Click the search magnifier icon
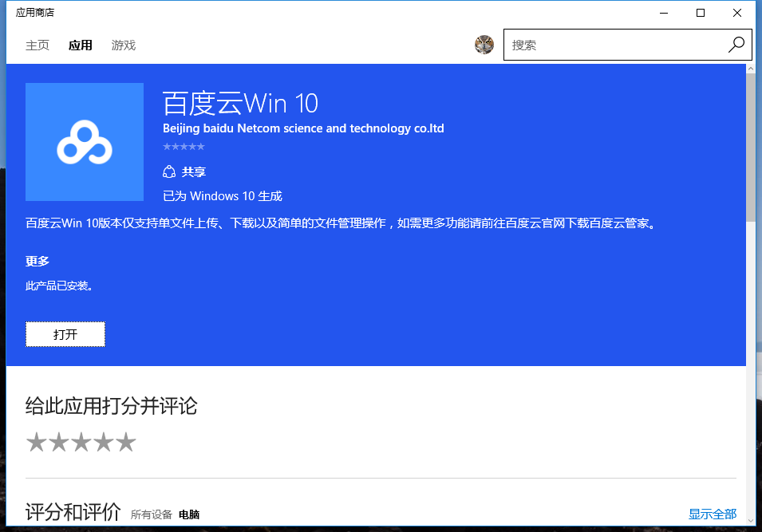 (736, 45)
